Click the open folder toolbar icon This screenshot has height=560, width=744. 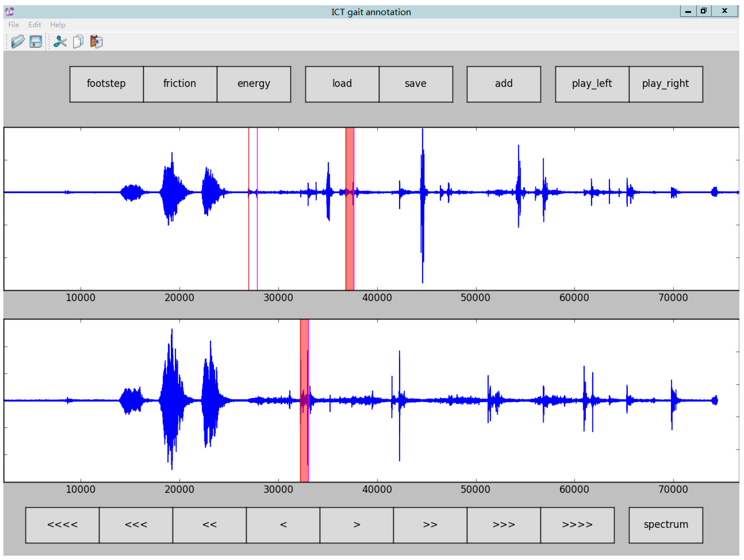point(18,42)
